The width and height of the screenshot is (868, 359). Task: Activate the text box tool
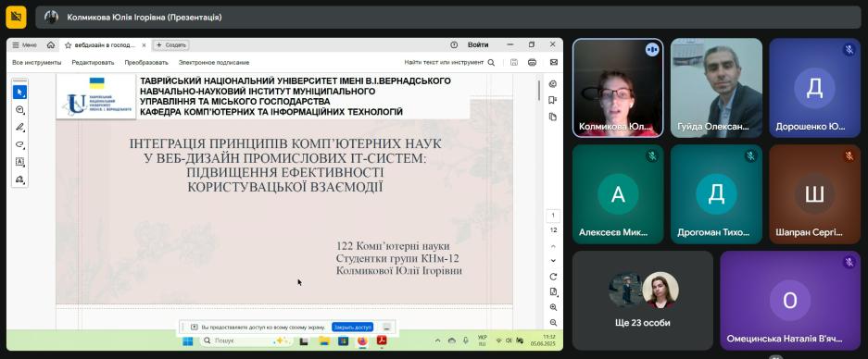(x=19, y=162)
